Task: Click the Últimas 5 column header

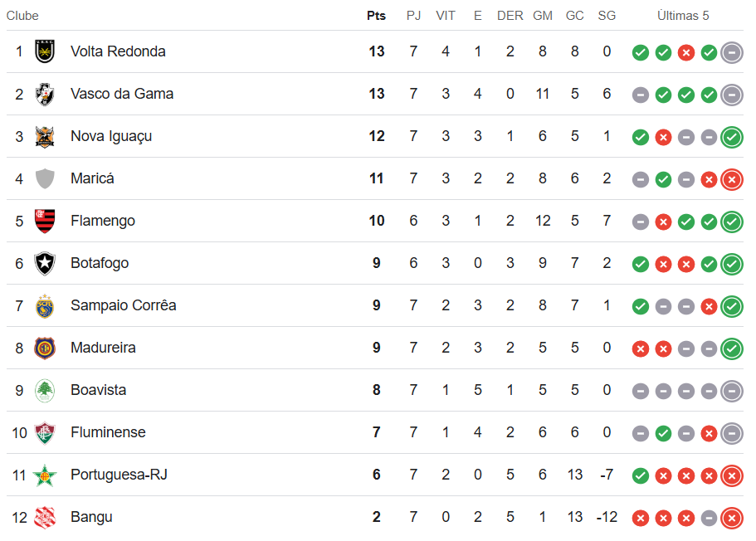Action: pos(683,16)
